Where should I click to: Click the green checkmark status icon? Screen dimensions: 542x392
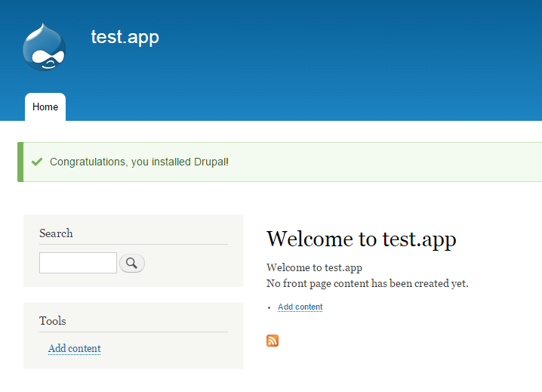(36, 162)
